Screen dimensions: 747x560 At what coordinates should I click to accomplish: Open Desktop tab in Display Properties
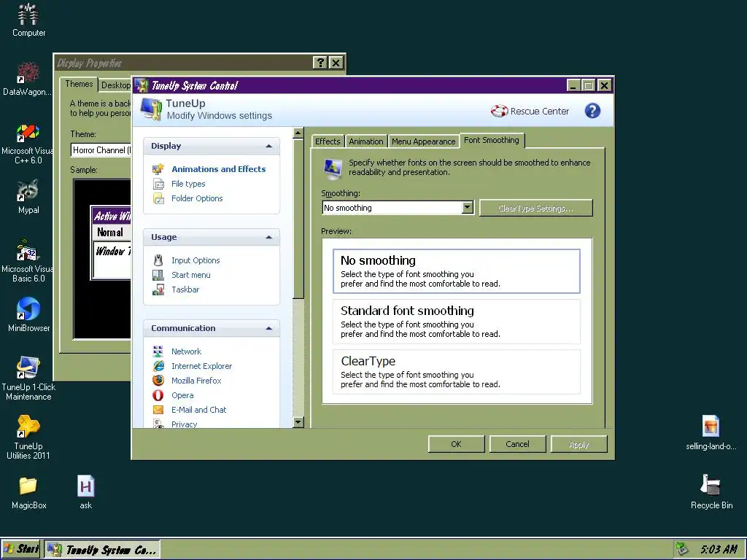click(116, 85)
